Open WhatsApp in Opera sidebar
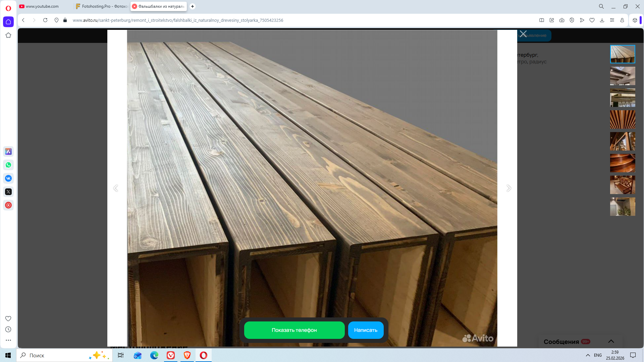The height and width of the screenshot is (362, 644). tap(8, 165)
